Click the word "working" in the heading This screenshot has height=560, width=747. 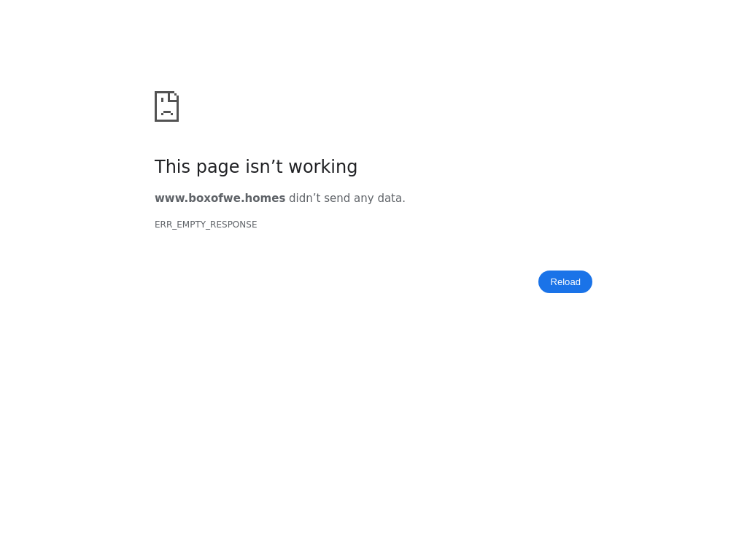pos(323,167)
